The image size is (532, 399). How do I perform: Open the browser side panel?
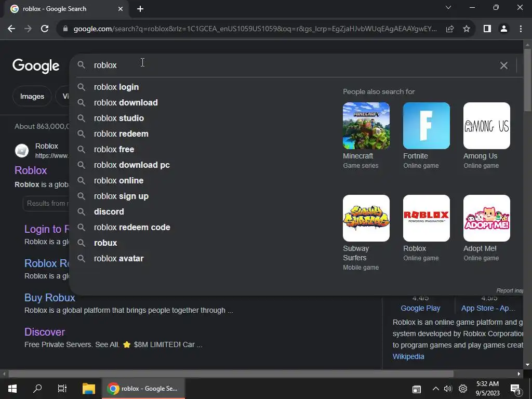(487, 29)
